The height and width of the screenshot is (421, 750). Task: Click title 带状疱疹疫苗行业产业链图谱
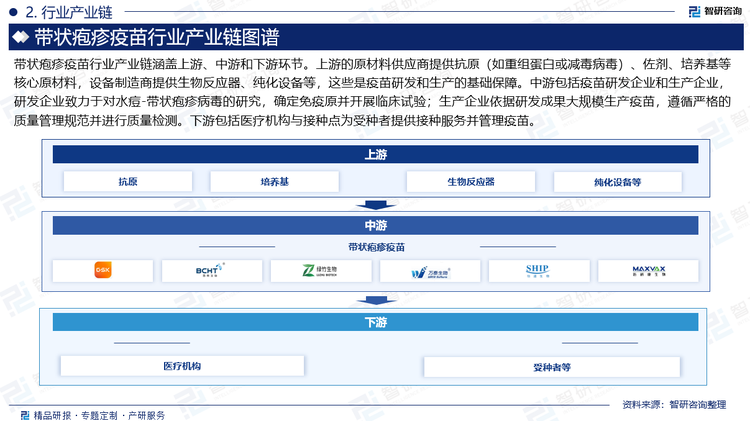pyautogui.click(x=156, y=37)
